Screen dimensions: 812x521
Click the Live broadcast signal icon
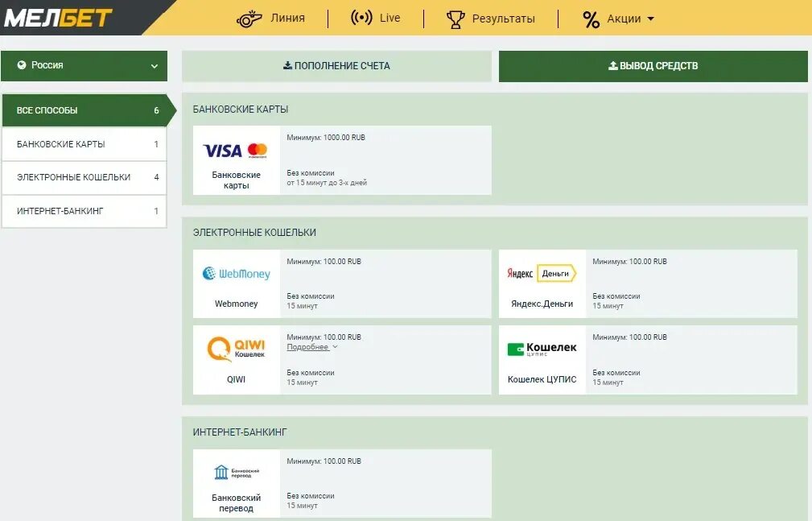[x=361, y=18]
